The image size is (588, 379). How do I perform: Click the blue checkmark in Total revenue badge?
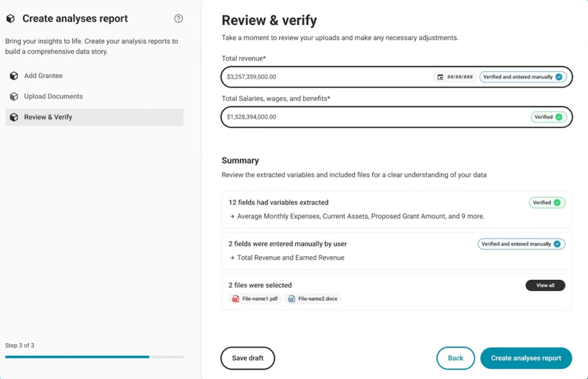(x=558, y=77)
